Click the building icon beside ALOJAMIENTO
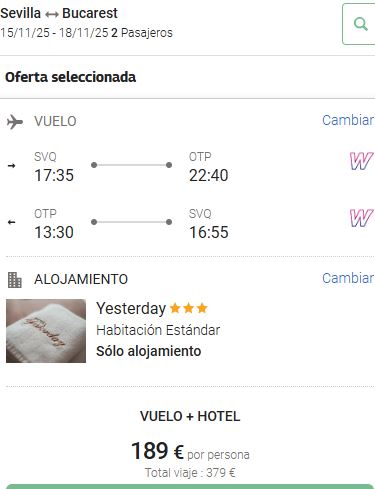The width and height of the screenshot is (375, 489). coord(15,280)
